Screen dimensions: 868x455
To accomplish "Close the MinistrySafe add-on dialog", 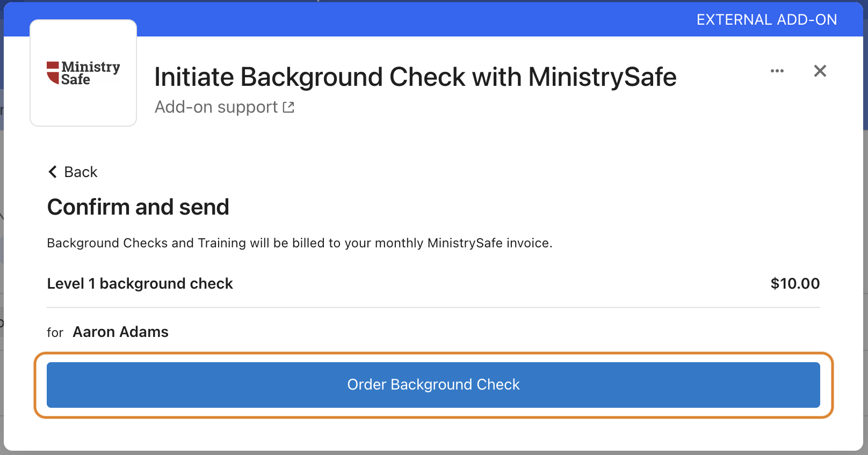I will [820, 71].
